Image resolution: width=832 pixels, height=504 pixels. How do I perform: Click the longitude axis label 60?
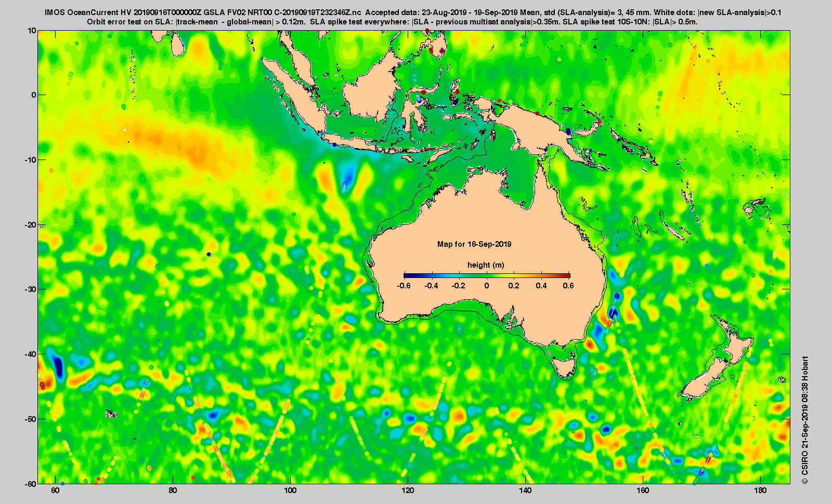click(56, 490)
